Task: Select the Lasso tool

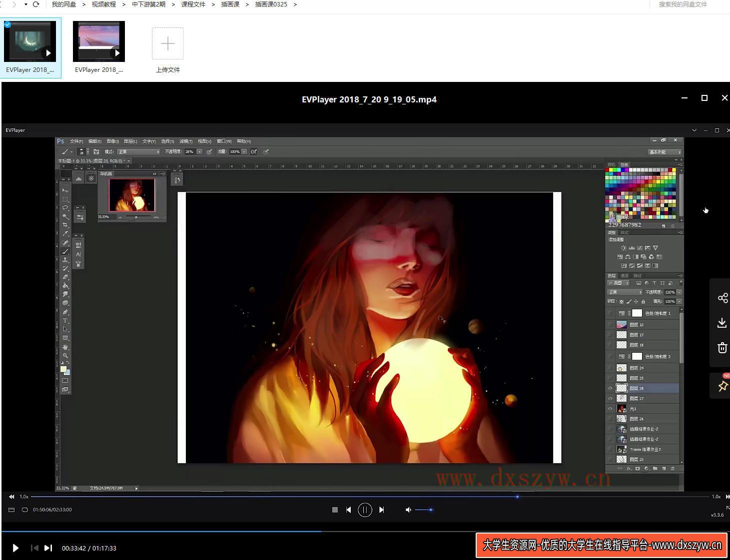Action: tap(65, 207)
